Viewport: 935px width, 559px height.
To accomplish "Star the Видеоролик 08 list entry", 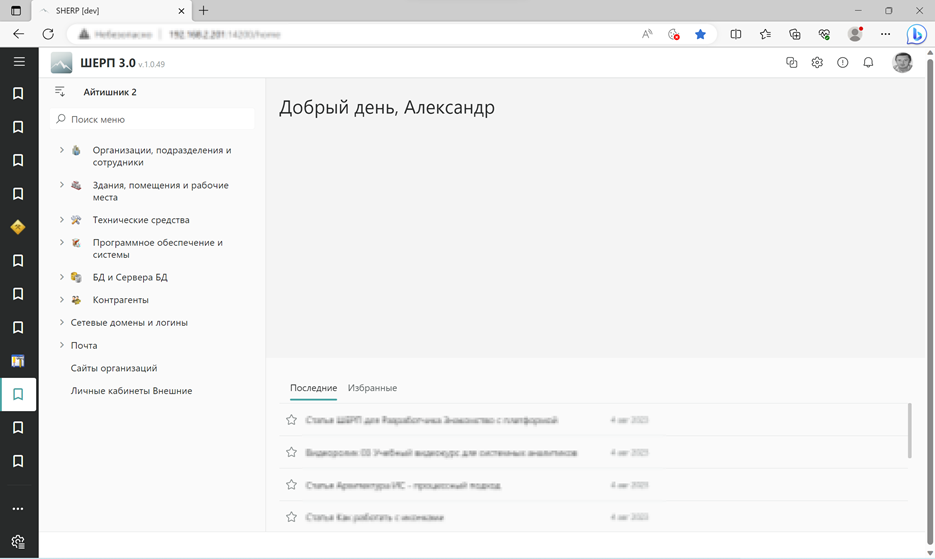I will pyautogui.click(x=292, y=453).
